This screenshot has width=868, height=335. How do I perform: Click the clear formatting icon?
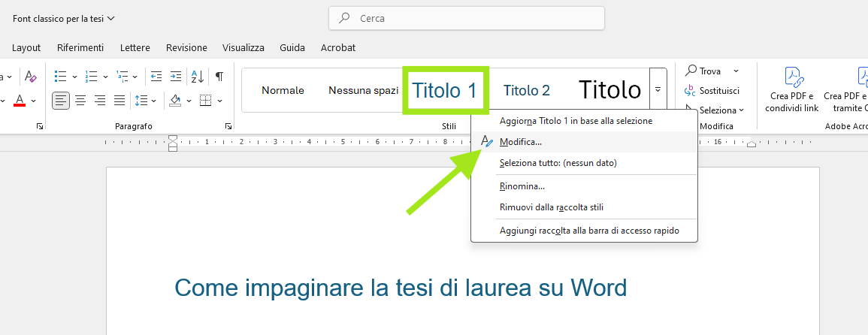coord(30,76)
